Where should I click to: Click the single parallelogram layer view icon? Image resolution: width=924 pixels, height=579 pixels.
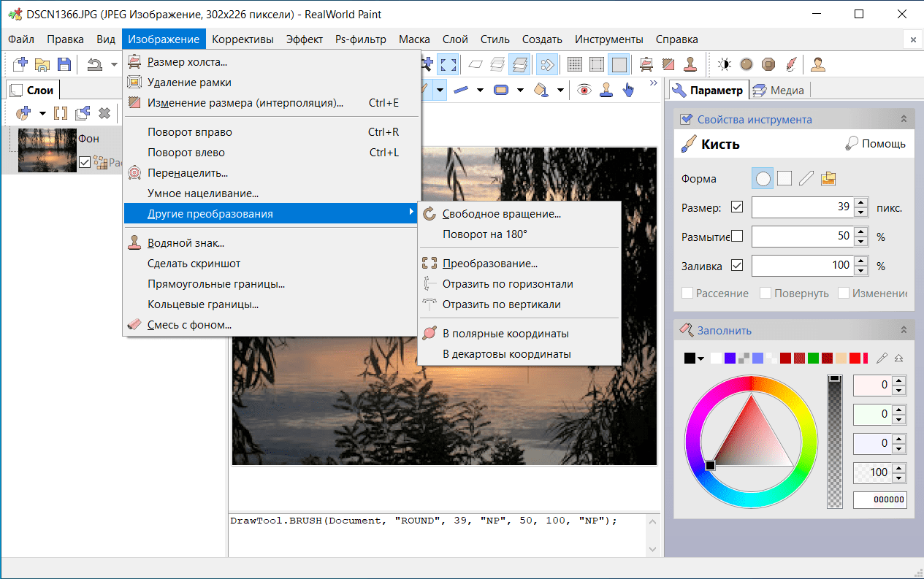[x=476, y=64]
